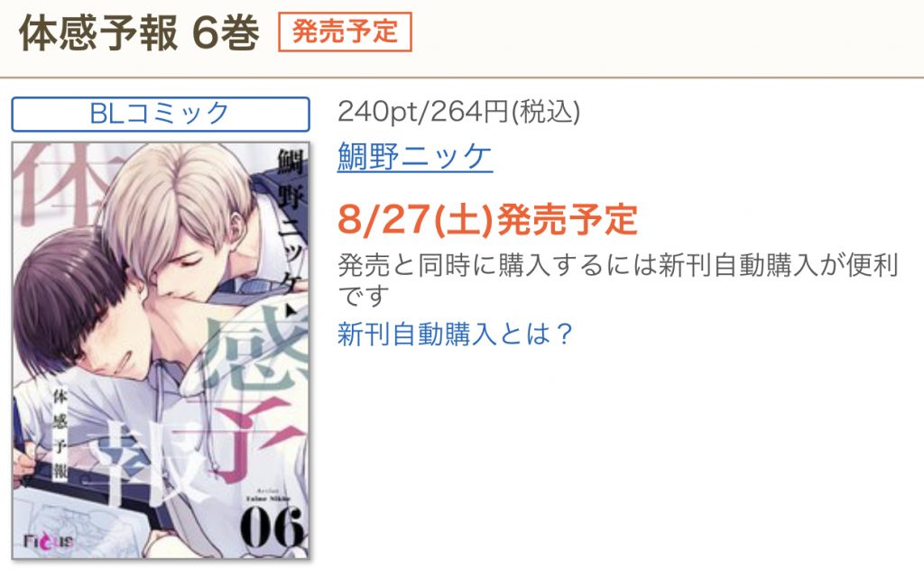Click the vertical 鯛野ニッケ name on cover
Image resolution: width=924 pixels, height=578 pixels.
[x=290, y=218]
